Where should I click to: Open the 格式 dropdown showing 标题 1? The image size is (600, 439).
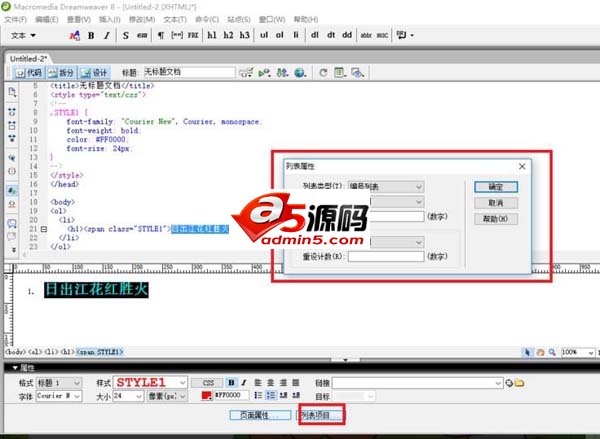[59, 383]
